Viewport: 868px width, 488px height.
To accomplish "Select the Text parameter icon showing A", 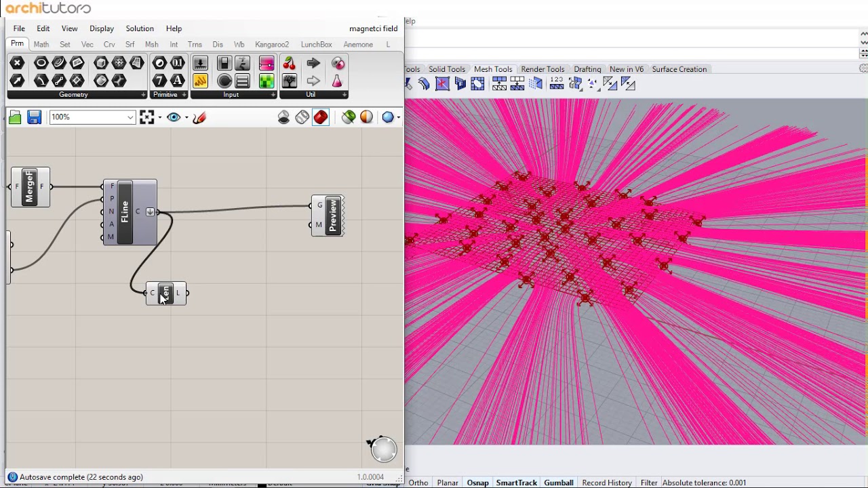I will click(178, 81).
